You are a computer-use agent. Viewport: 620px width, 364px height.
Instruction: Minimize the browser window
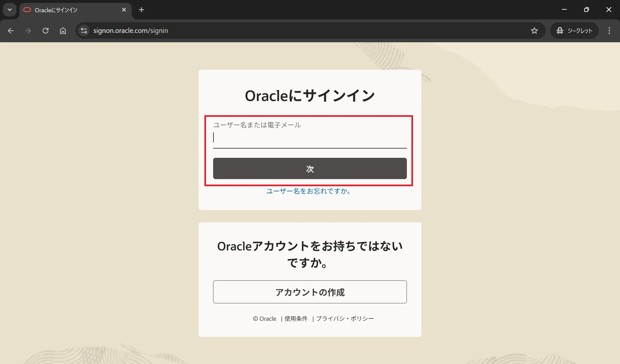pyautogui.click(x=564, y=10)
